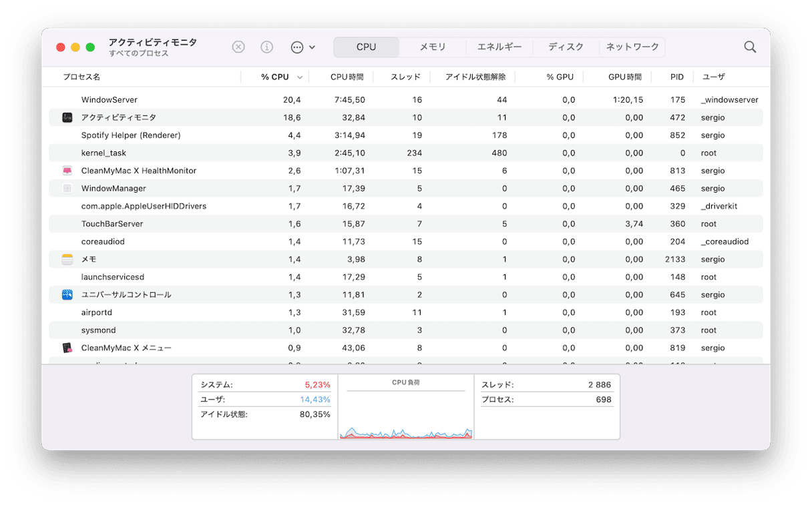Screen dimensions: 812x505
Task: Select the sysmond process
Action: click(406, 330)
